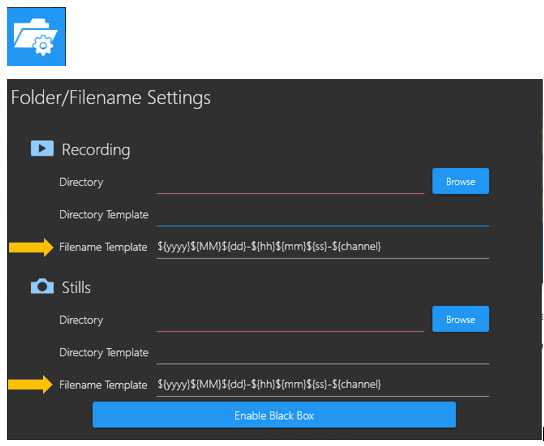This screenshot has height=446, width=544.
Task: Browse for the Recording directory
Action: 460,181
